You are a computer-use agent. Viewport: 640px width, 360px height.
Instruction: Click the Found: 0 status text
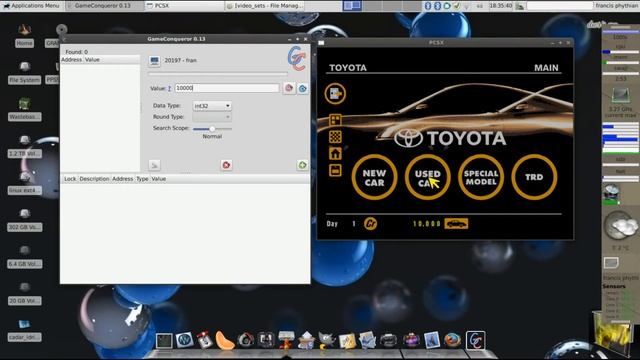76,52
